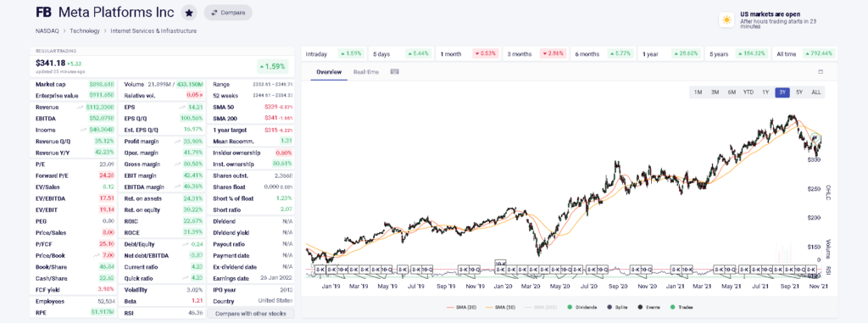Image resolution: width=868 pixels, height=323 pixels.
Task: Select the 3Y chart range
Action: (782, 92)
